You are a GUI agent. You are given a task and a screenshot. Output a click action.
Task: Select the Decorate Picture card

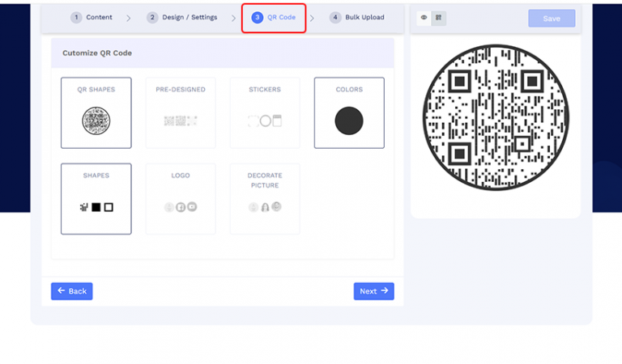coord(265,199)
